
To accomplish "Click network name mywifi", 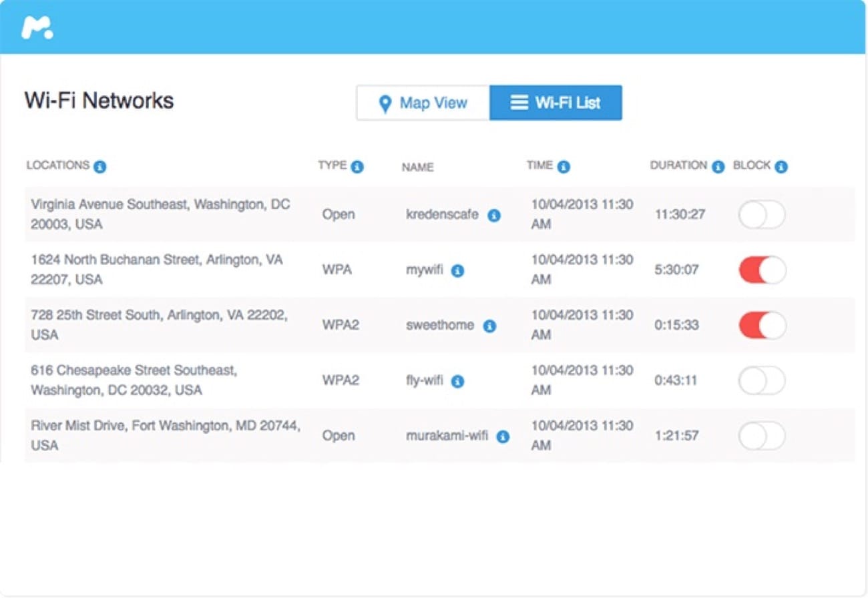I will click(x=424, y=270).
